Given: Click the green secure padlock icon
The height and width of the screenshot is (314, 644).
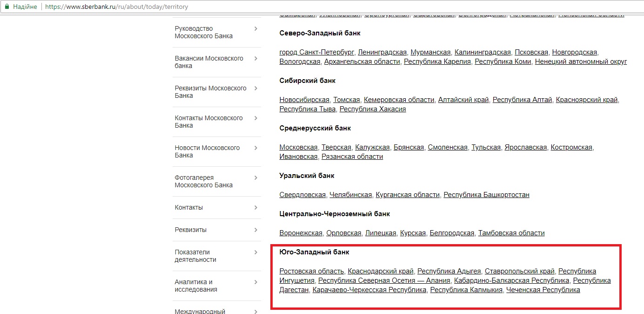Looking at the screenshot, I should coord(7,7).
